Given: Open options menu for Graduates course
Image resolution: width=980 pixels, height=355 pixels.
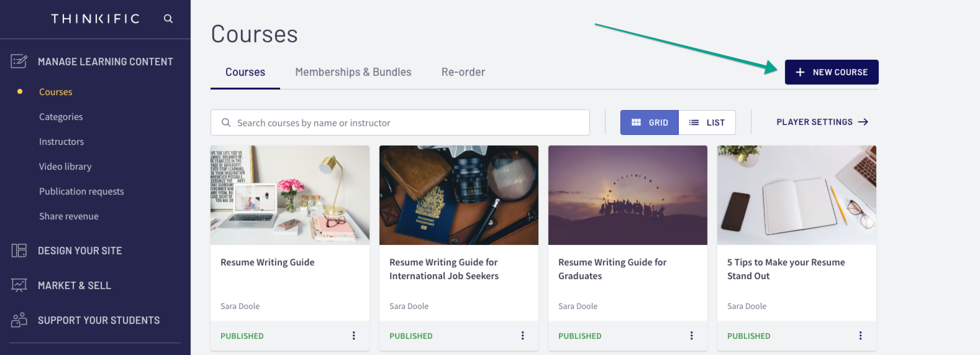Looking at the screenshot, I should 692,336.
